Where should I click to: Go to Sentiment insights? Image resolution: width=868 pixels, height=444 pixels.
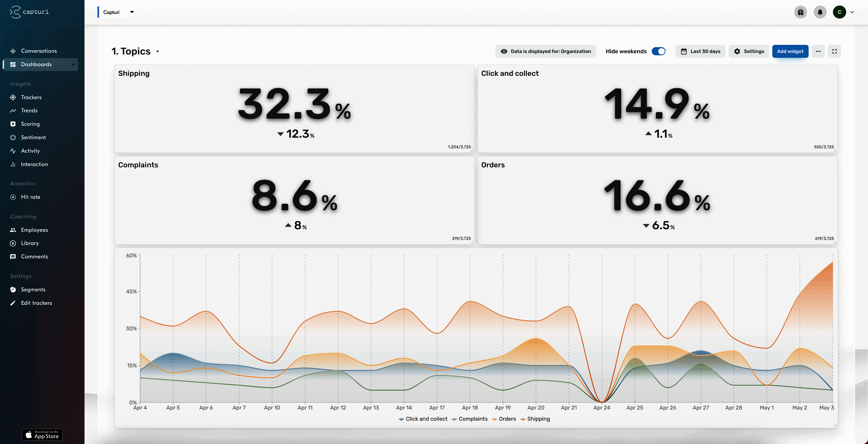33,137
